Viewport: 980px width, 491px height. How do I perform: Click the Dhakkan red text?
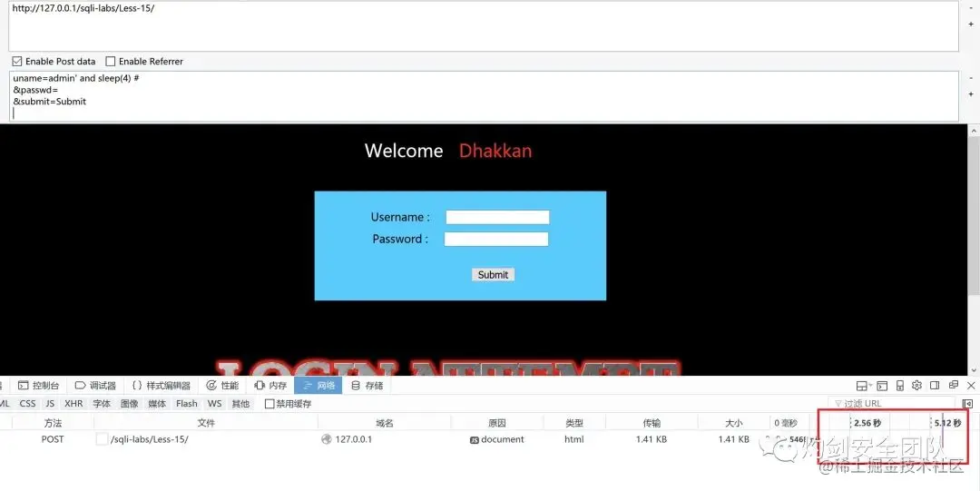point(495,151)
